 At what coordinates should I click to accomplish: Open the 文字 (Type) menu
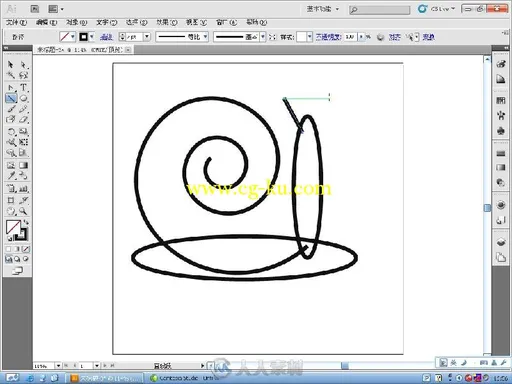tap(106, 22)
